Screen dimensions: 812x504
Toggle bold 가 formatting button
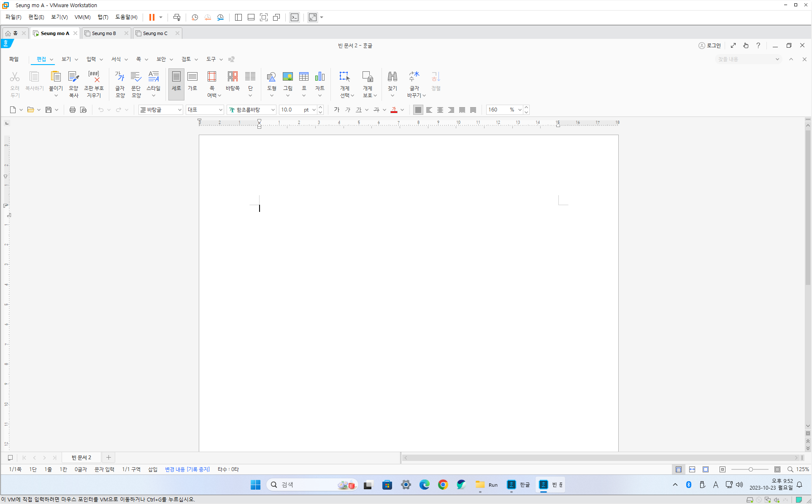tap(336, 110)
